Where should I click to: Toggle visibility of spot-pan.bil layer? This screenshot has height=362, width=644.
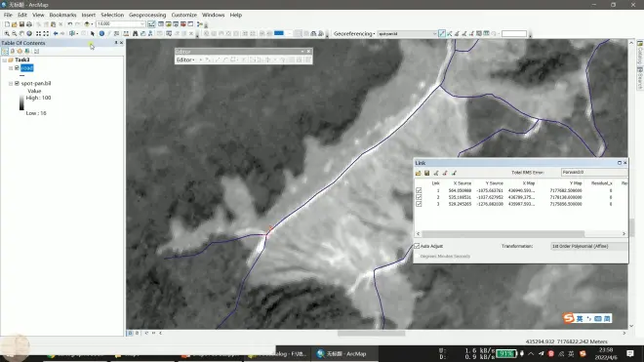[17, 83]
